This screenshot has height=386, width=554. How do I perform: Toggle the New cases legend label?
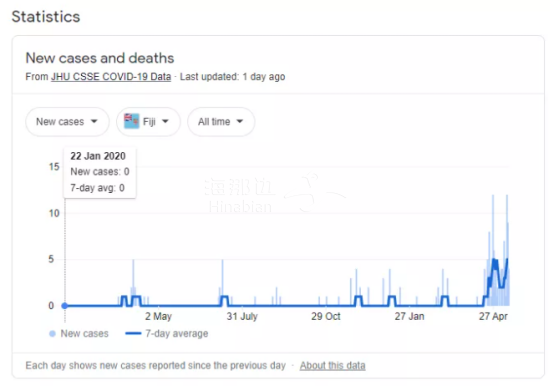click(x=84, y=333)
